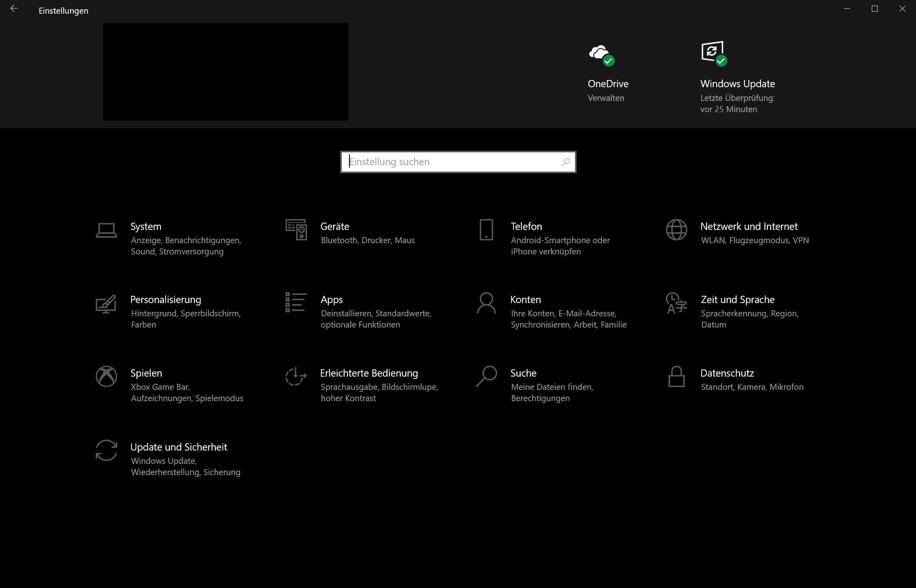Screen dimensions: 916x588
Task: Click the Konten person icon
Action: click(x=486, y=303)
